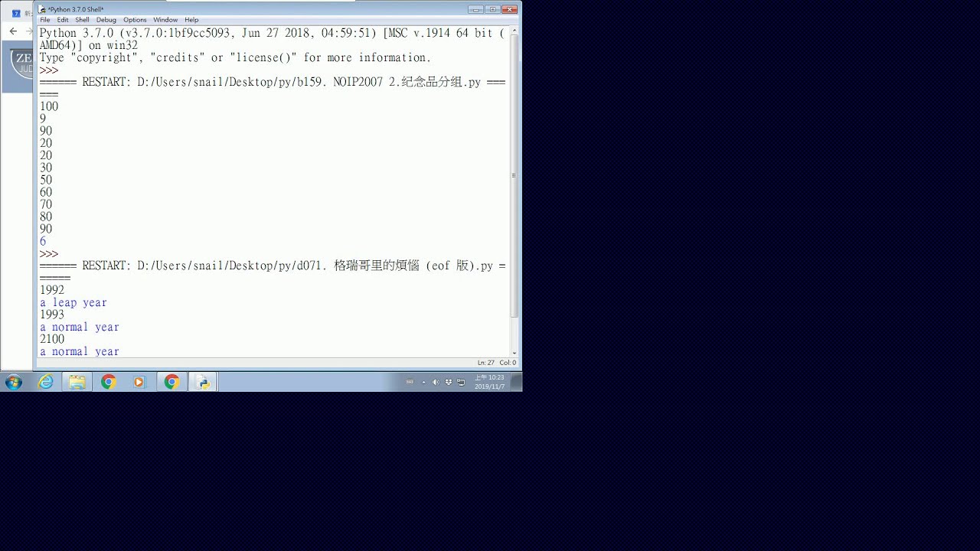The width and height of the screenshot is (980, 551).
Task: Open Internet Explorer from the taskbar
Action: 46,382
